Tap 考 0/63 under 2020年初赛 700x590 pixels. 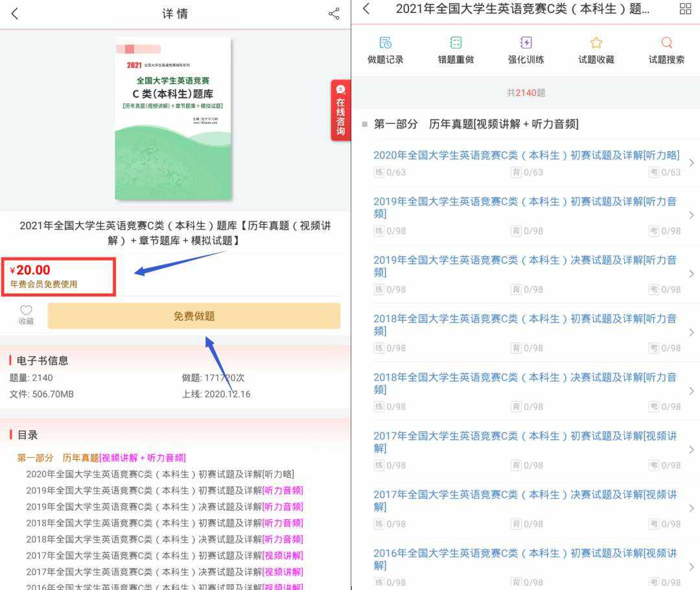[x=664, y=172]
